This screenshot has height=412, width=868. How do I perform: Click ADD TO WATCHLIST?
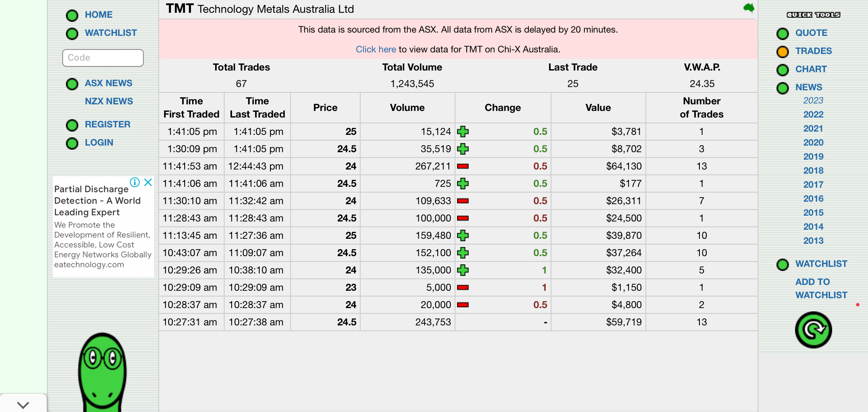click(x=821, y=289)
